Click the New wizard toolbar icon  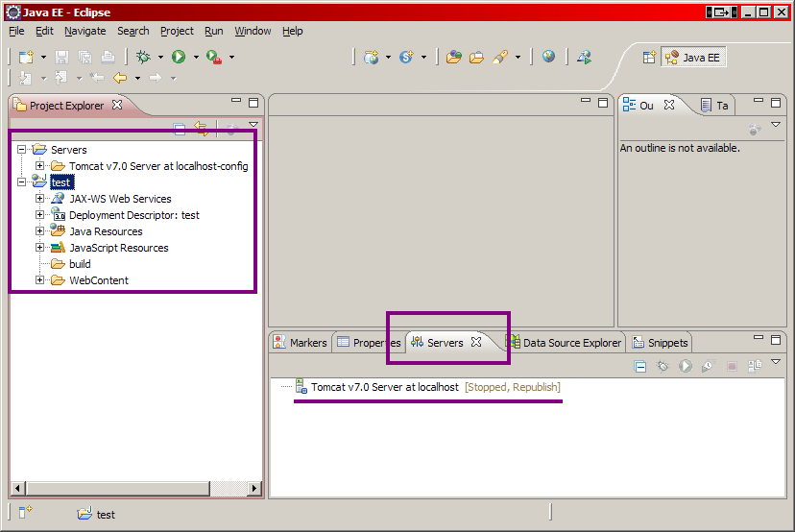pyautogui.click(x=26, y=58)
